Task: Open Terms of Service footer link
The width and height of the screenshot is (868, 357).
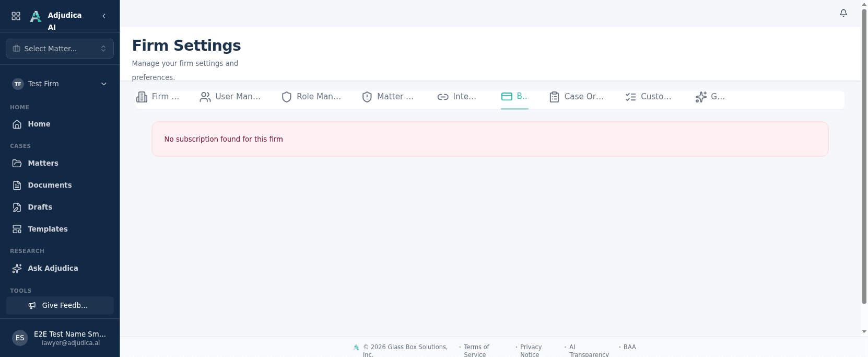Action: [x=476, y=351]
